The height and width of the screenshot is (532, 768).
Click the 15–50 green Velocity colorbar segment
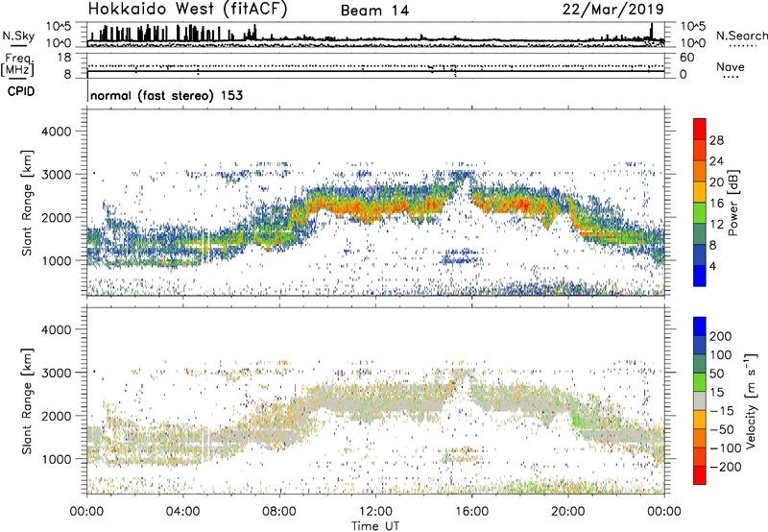(700, 382)
